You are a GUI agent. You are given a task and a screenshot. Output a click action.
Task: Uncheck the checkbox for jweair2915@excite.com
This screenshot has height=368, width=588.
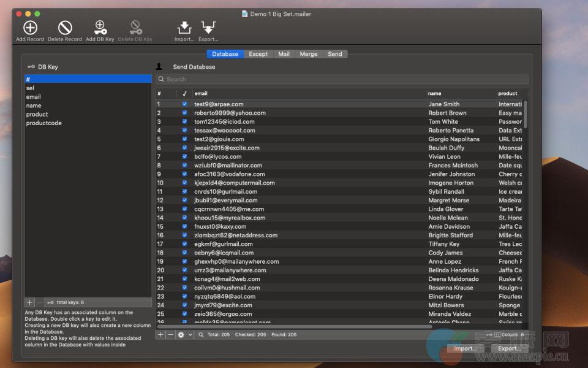pos(185,148)
